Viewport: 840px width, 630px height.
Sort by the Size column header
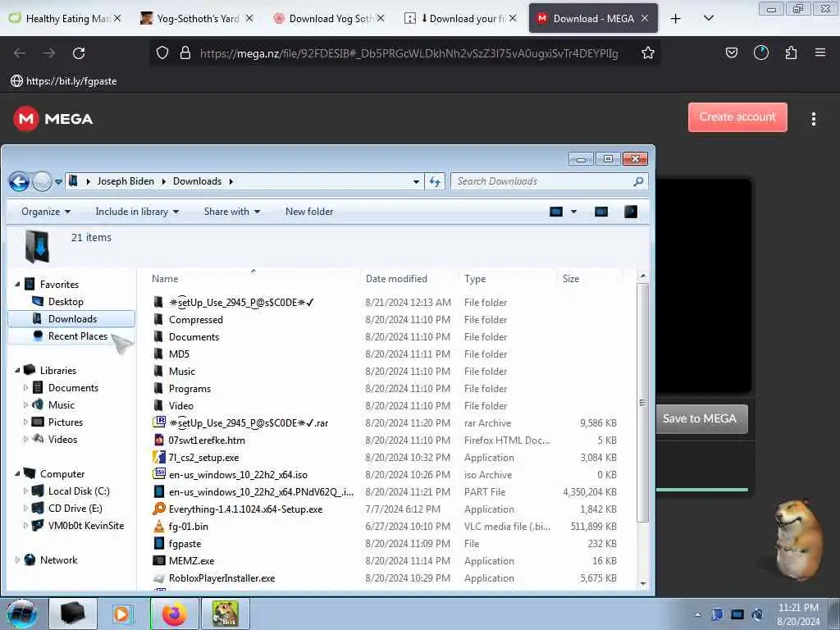(x=571, y=279)
